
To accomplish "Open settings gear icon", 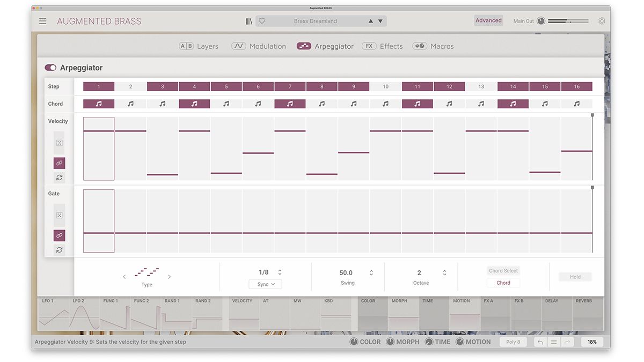I will coord(602,21).
